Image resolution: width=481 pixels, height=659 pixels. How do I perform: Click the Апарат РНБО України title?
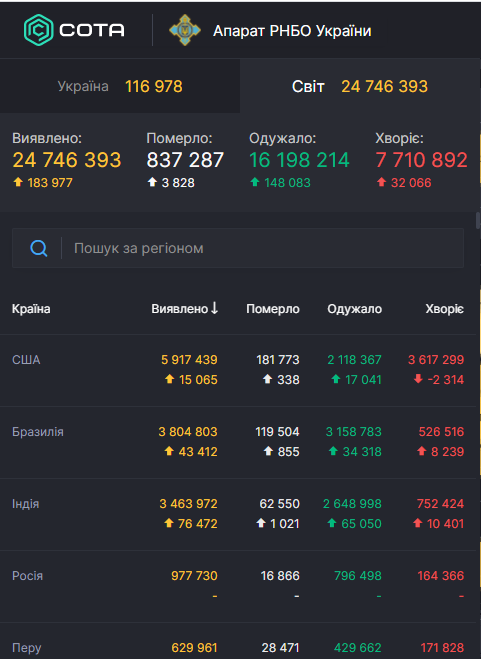292,31
